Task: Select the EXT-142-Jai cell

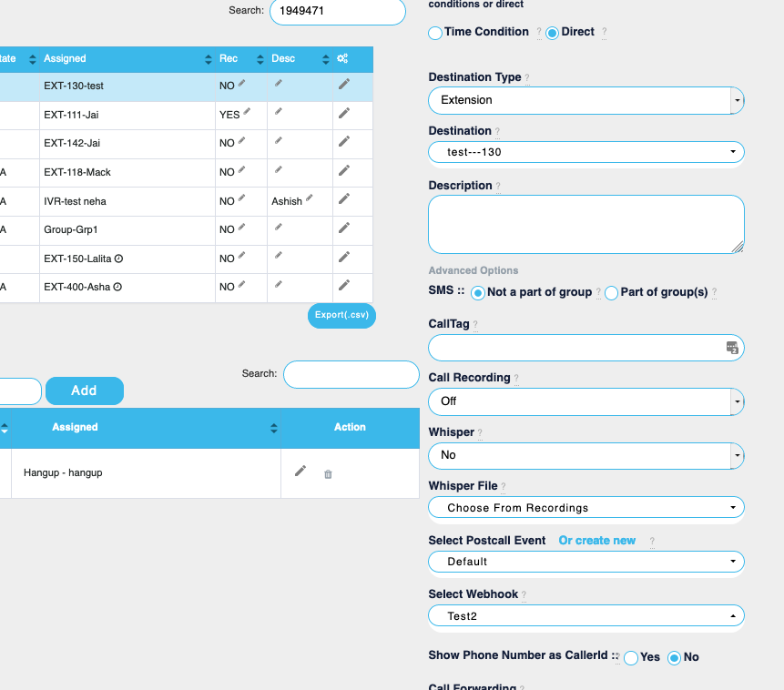Action: pos(127,144)
